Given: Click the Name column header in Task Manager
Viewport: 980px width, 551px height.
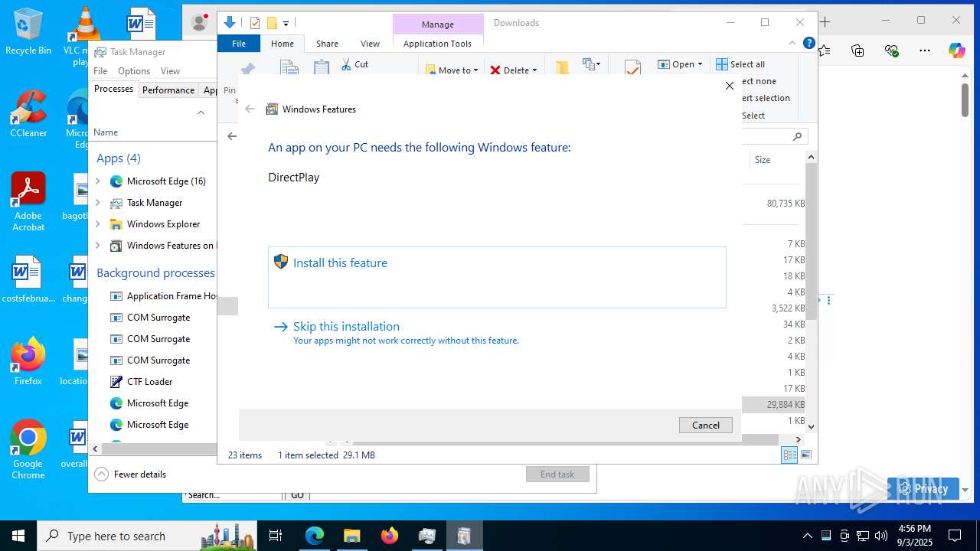Looking at the screenshot, I should (106, 132).
